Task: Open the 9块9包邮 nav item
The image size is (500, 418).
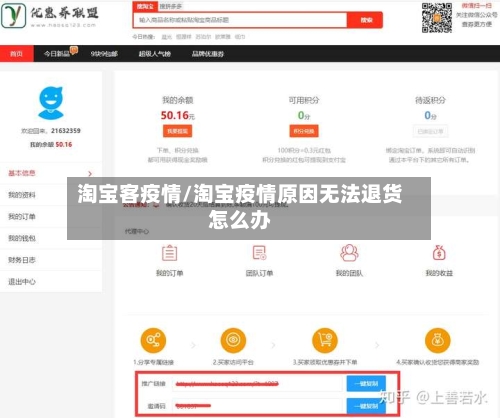Action: point(104,54)
